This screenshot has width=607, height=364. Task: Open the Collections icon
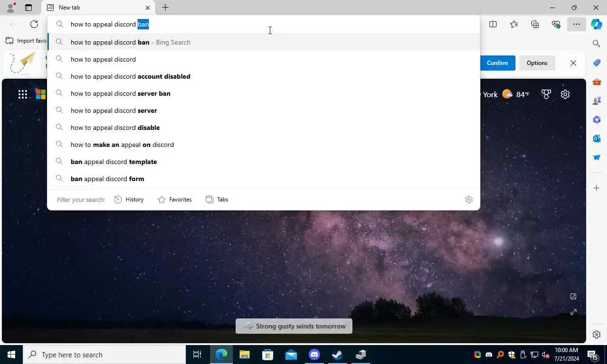[535, 24]
